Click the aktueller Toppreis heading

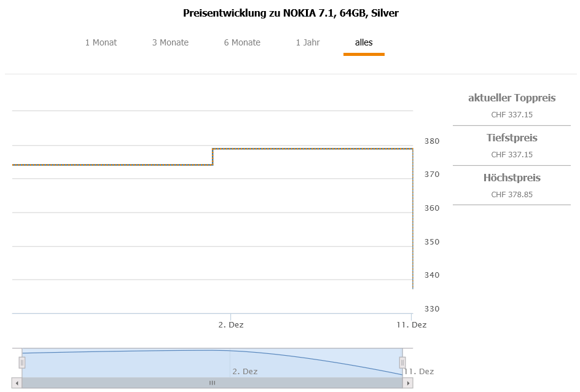point(512,98)
